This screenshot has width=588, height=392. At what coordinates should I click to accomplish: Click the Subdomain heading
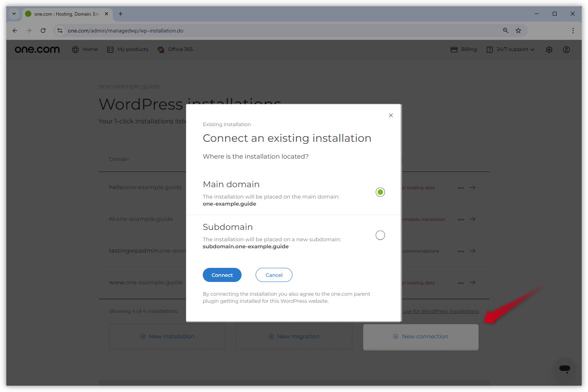228,227
